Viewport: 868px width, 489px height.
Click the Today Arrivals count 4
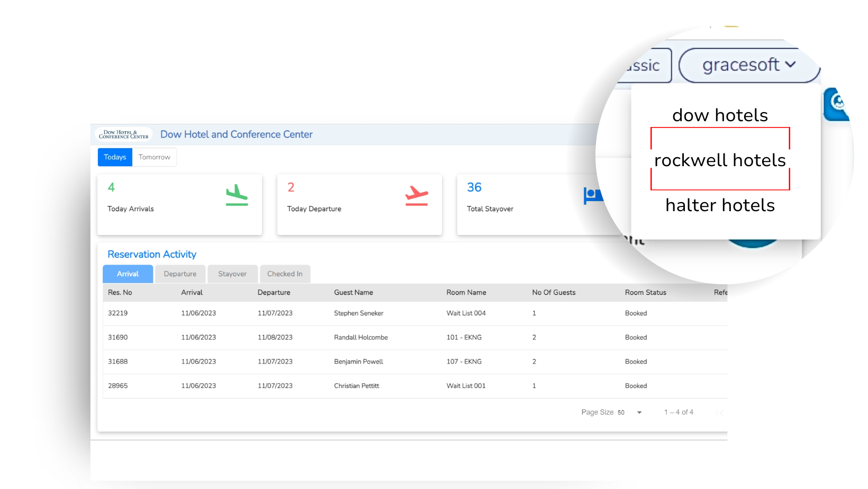[x=111, y=187]
